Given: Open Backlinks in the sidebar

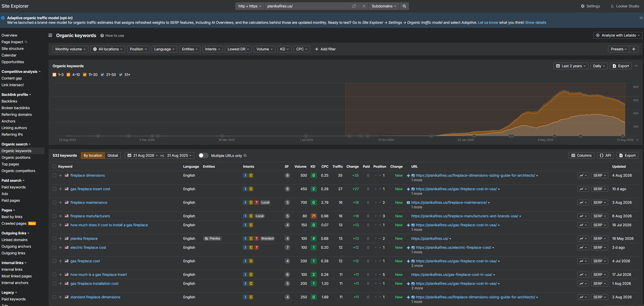Looking at the screenshot, I should coord(9,101).
